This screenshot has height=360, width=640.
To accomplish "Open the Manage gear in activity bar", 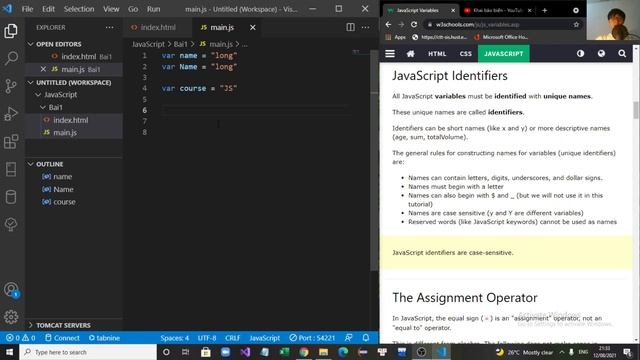I will (11, 317).
